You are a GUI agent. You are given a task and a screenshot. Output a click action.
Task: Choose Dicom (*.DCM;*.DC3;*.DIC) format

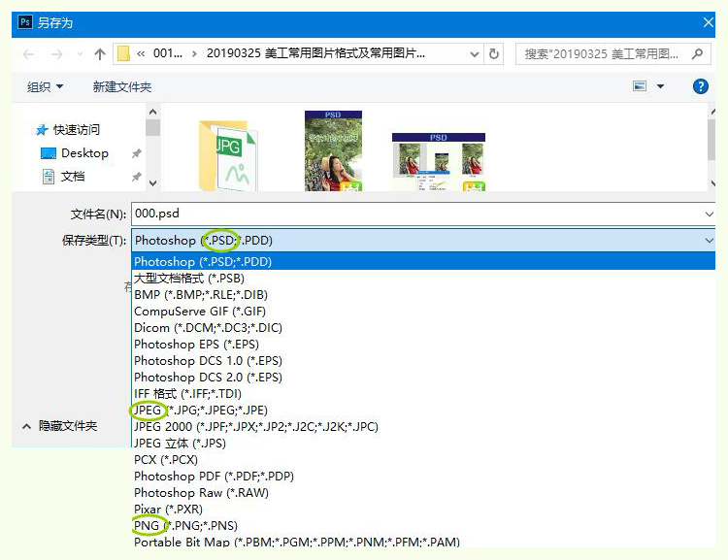423,328
